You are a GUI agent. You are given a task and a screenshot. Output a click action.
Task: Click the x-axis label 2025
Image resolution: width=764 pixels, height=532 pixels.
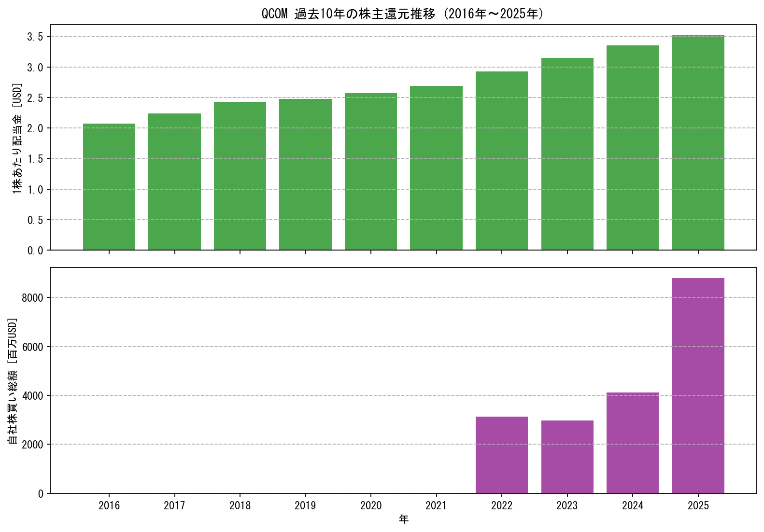[698, 505]
